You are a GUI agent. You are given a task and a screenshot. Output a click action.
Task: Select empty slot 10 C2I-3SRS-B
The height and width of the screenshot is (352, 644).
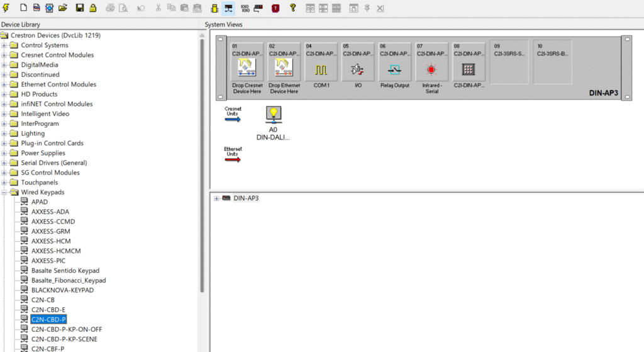click(552, 62)
